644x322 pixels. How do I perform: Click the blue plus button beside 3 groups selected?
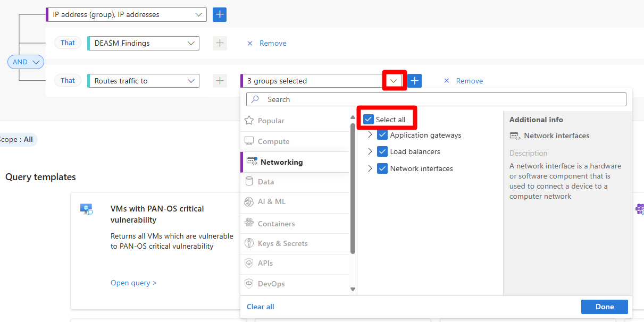click(x=414, y=81)
